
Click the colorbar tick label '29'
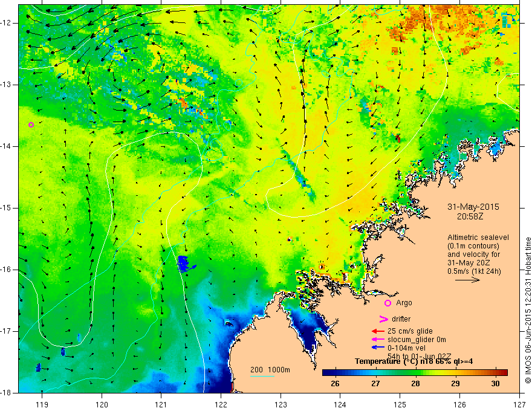point(455,384)
